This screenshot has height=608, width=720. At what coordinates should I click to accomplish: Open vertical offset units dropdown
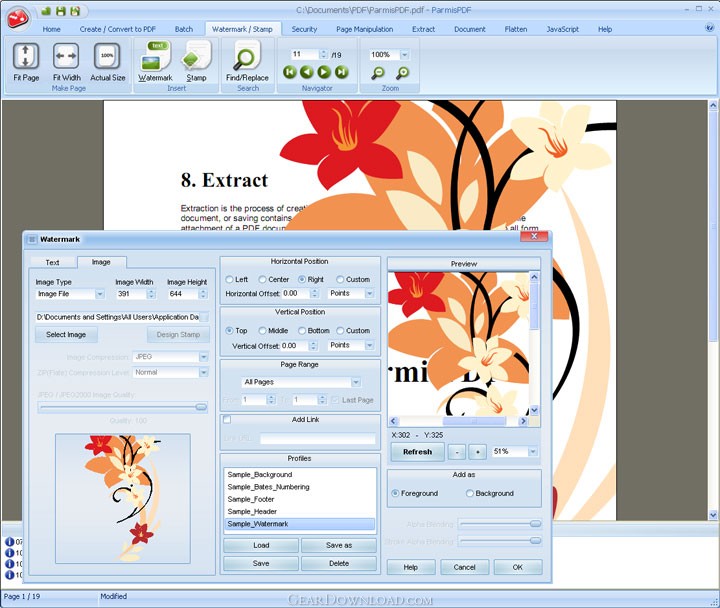pos(369,345)
